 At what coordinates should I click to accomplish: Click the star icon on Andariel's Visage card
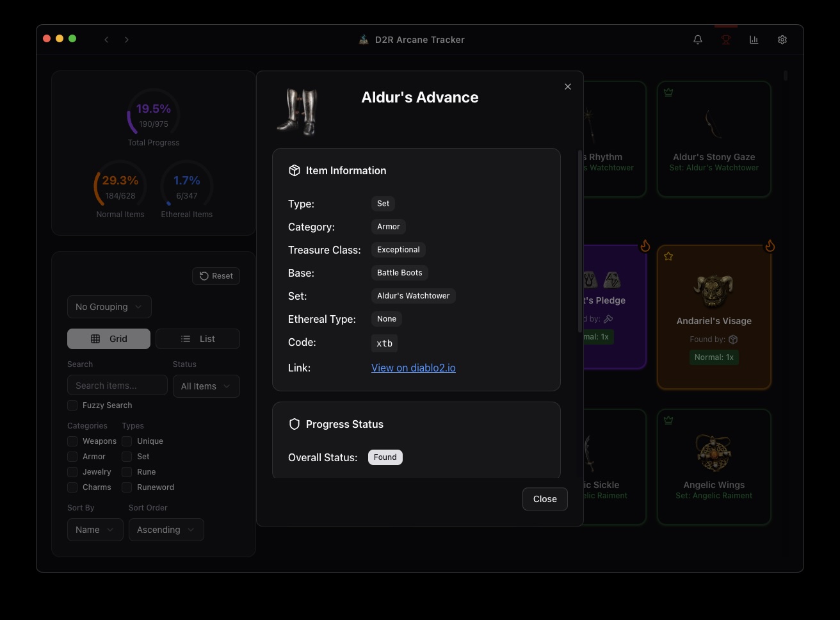click(x=668, y=256)
